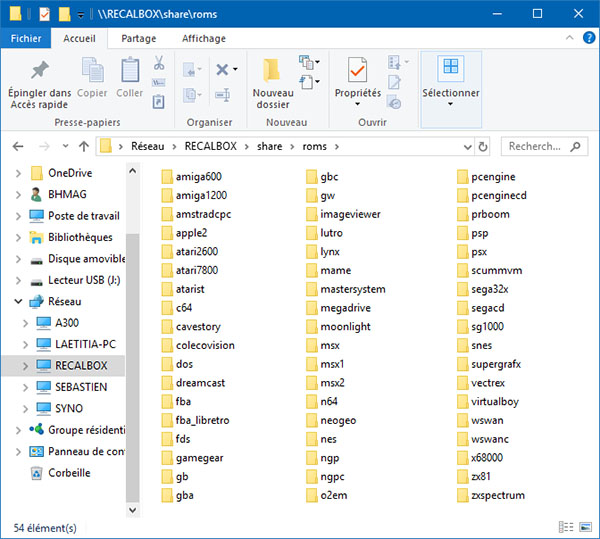
Task: Click share in the address breadcrumb
Action: coord(269,146)
